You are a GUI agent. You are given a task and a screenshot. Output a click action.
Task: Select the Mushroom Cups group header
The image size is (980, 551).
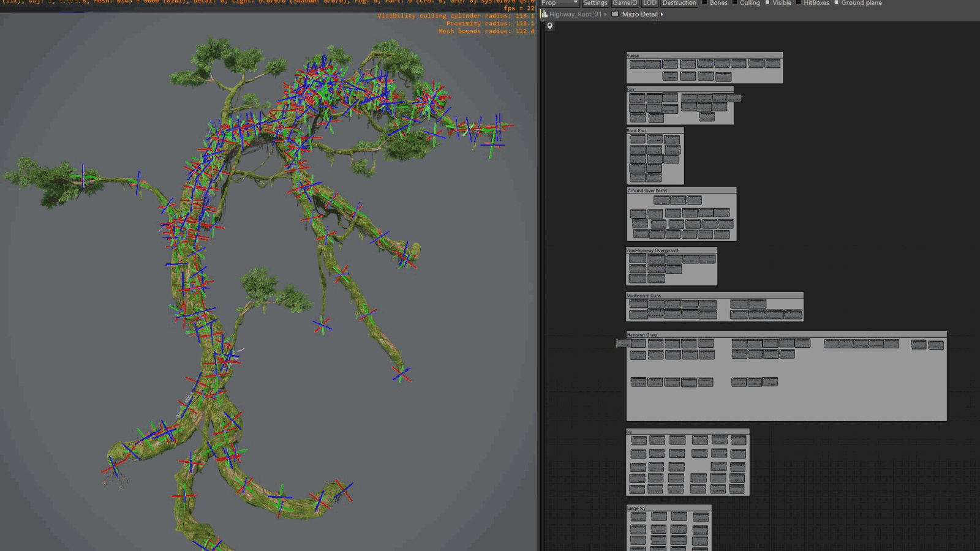coord(714,295)
